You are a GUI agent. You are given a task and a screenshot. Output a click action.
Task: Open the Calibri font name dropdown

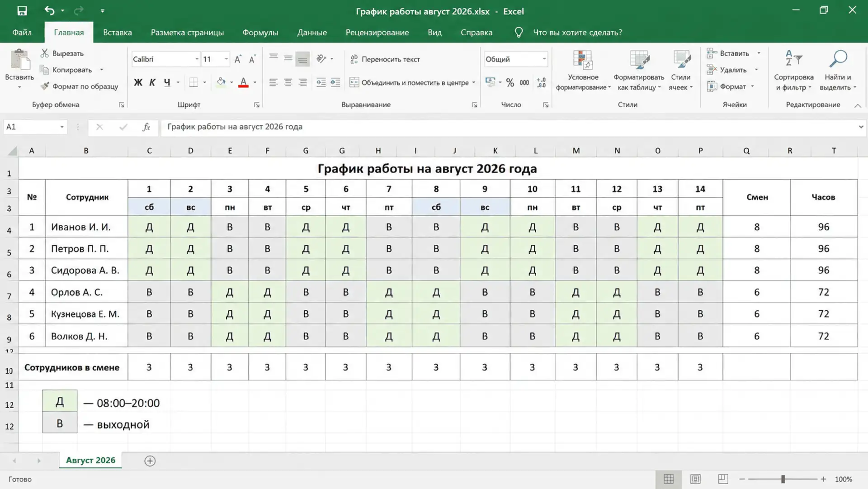[197, 59]
